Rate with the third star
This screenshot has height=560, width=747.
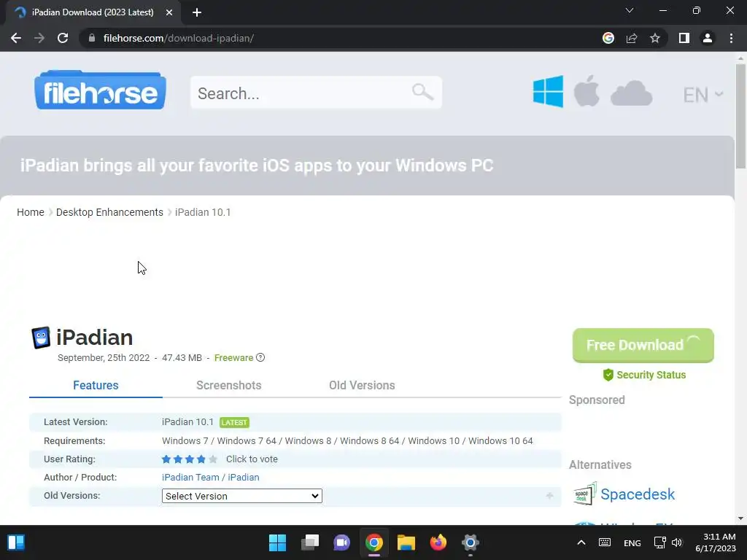(x=190, y=459)
